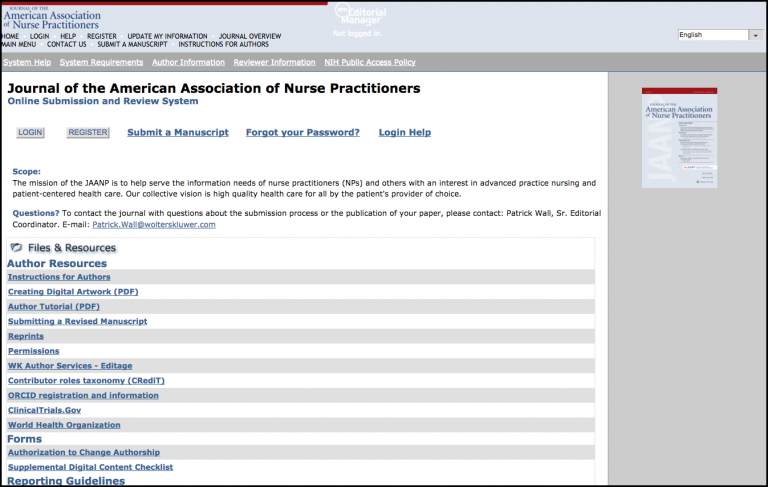
Task: Open Authorization to Change Authorship form
Action: tap(84, 452)
